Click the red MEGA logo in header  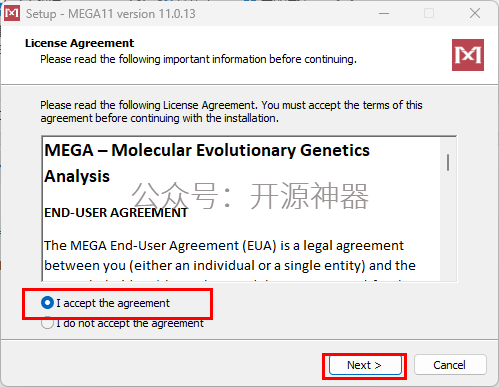click(468, 55)
